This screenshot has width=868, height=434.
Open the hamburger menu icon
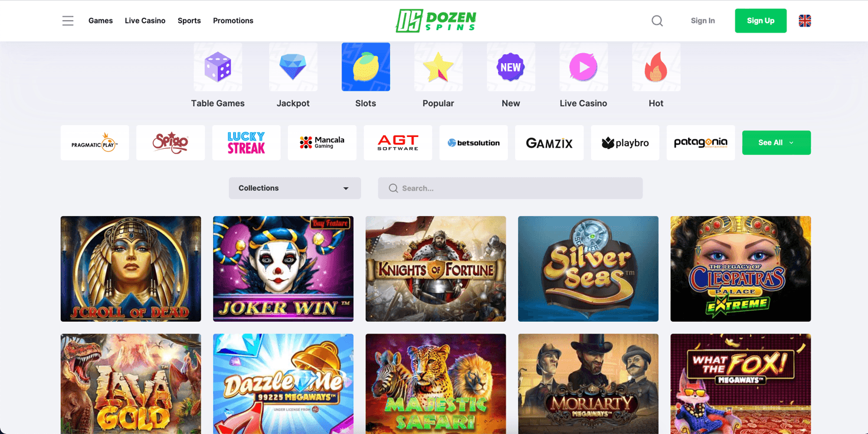(68, 21)
